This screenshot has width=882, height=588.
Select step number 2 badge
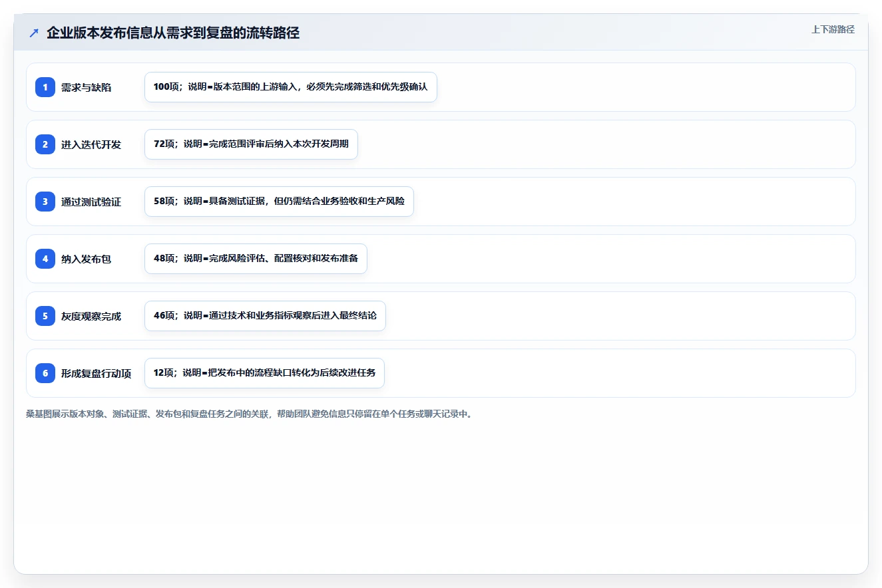(45, 144)
